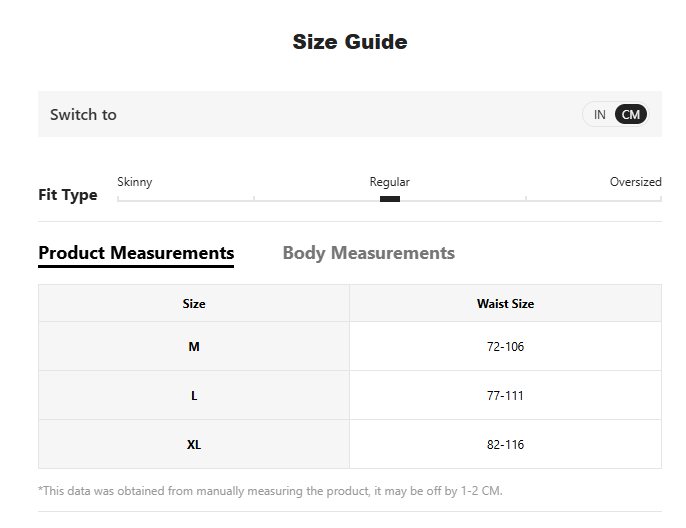Click the Size Guide heading
The image size is (686, 528).
[x=350, y=42]
